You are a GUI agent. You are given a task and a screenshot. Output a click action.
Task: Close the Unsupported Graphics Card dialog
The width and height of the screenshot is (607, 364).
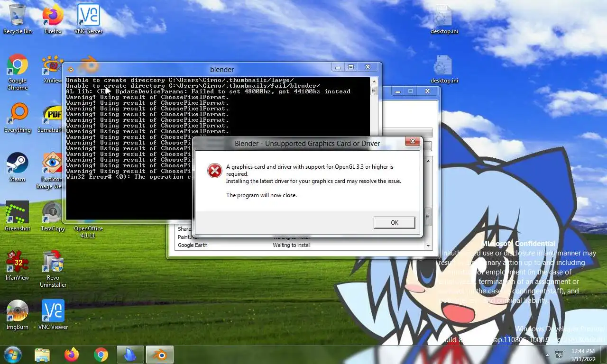click(x=413, y=141)
